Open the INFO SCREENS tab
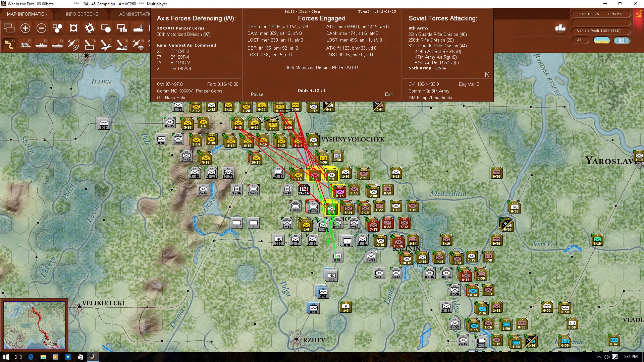The height and width of the screenshot is (362, 644). coord(82,14)
